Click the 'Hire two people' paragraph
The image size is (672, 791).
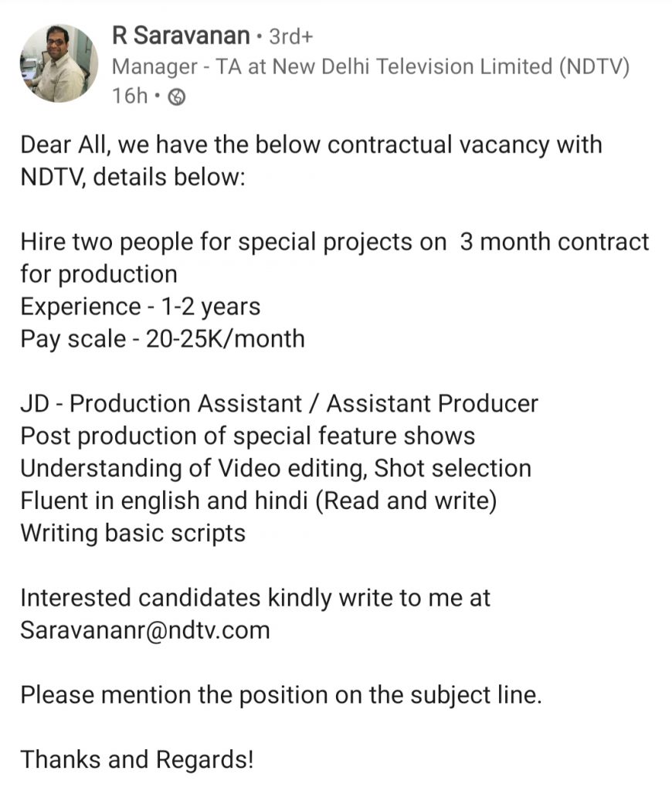[x=334, y=258]
